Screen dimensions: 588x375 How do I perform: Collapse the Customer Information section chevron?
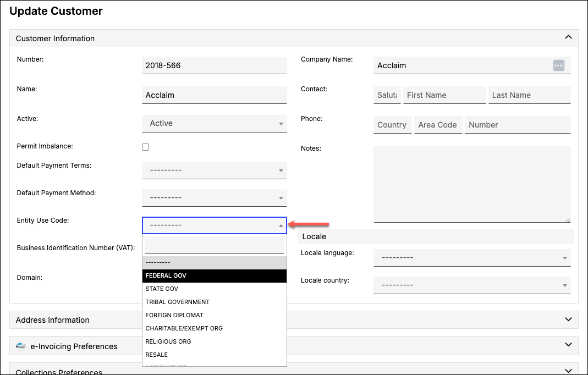tap(568, 37)
